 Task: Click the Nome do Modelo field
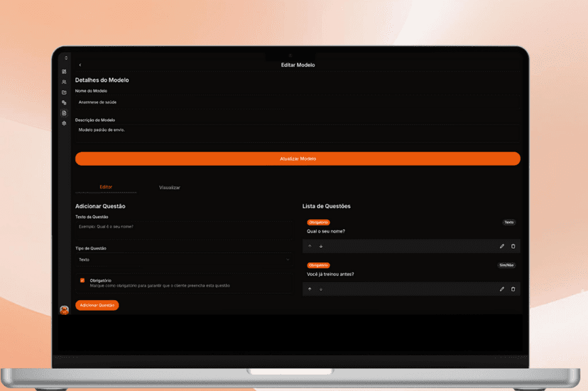298,102
